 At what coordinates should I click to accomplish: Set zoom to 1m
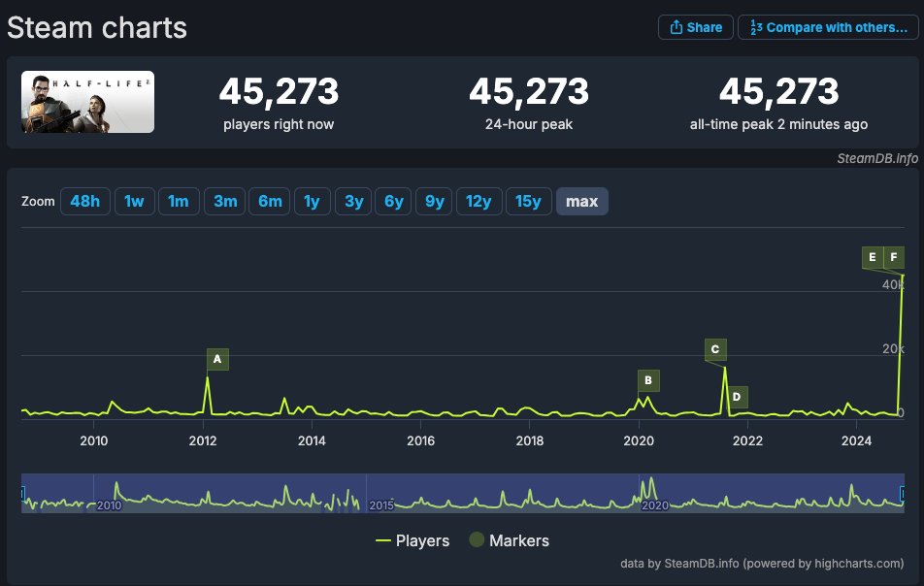[179, 202]
